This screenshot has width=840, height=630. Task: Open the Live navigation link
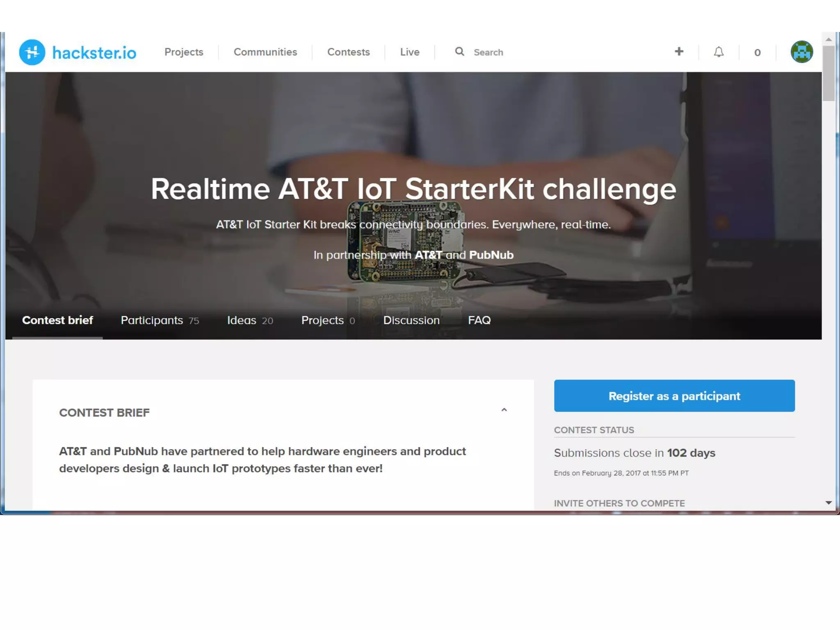tap(409, 52)
